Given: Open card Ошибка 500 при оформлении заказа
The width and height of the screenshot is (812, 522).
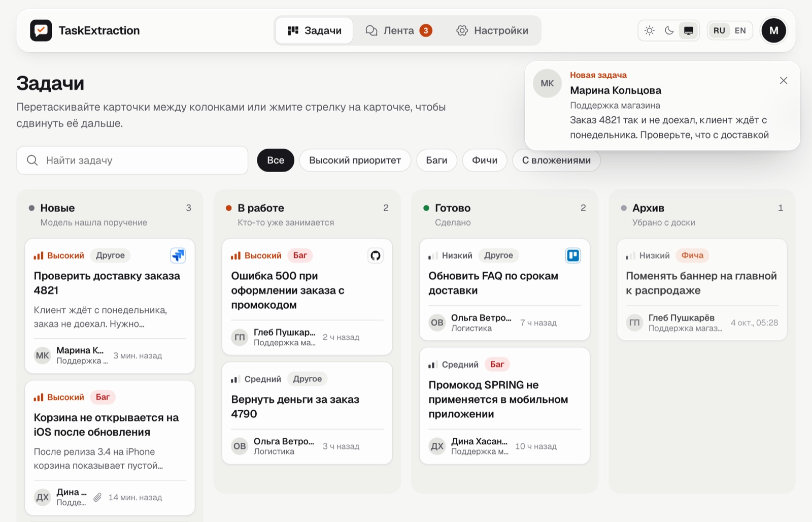Looking at the screenshot, I should [307, 297].
